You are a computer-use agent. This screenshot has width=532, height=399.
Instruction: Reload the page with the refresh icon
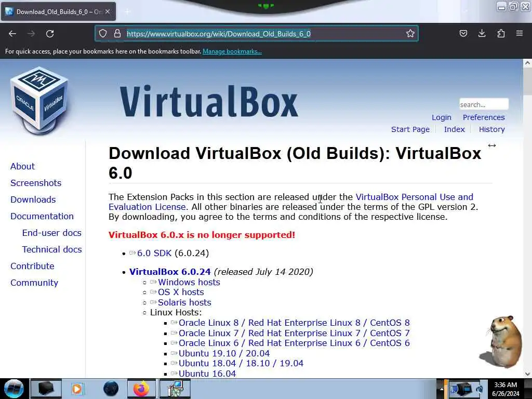(50, 34)
